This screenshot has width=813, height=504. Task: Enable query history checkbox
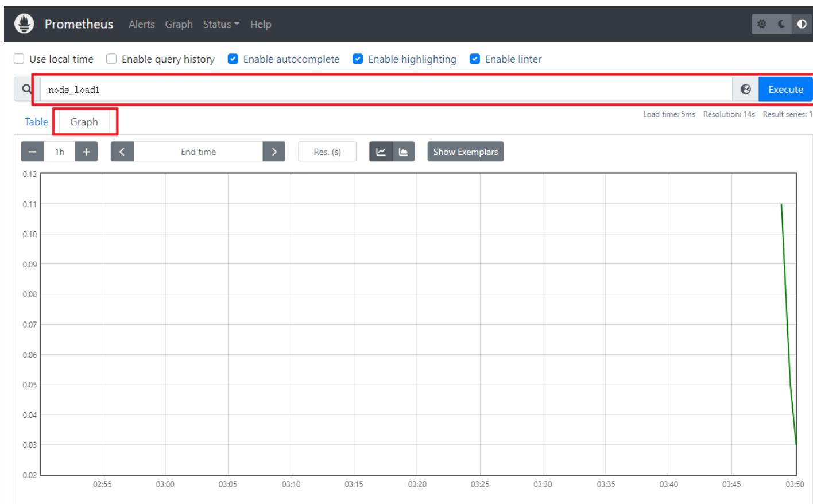coord(111,59)
